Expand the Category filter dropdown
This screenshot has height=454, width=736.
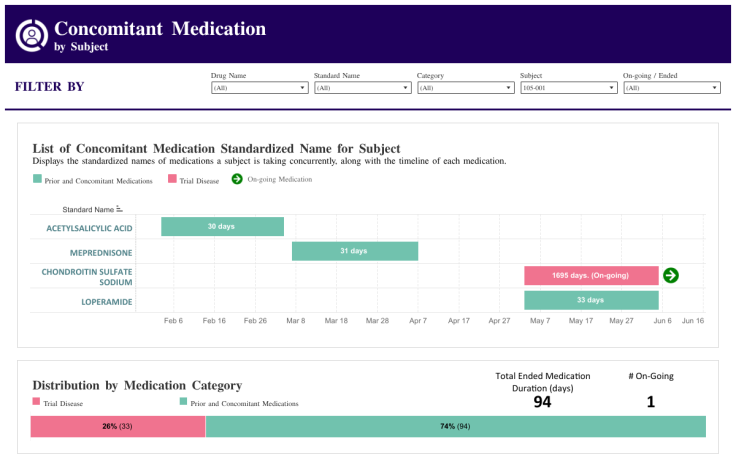(465, 88)
